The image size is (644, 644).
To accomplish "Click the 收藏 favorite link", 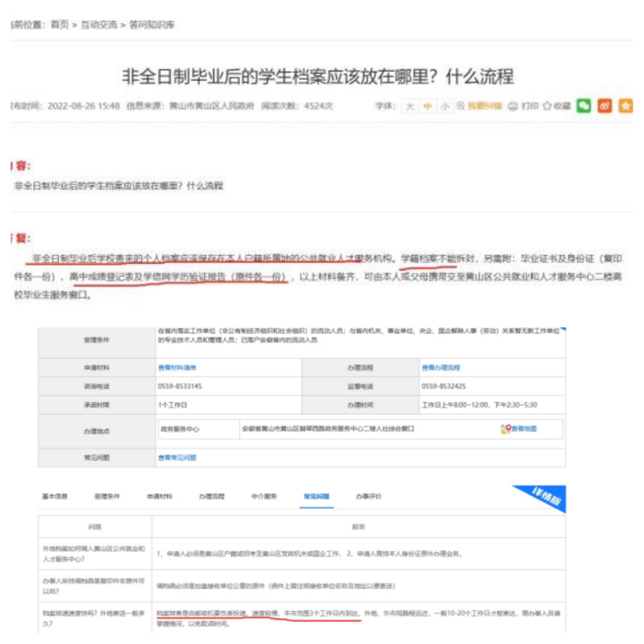I will (x=562, y=106).
